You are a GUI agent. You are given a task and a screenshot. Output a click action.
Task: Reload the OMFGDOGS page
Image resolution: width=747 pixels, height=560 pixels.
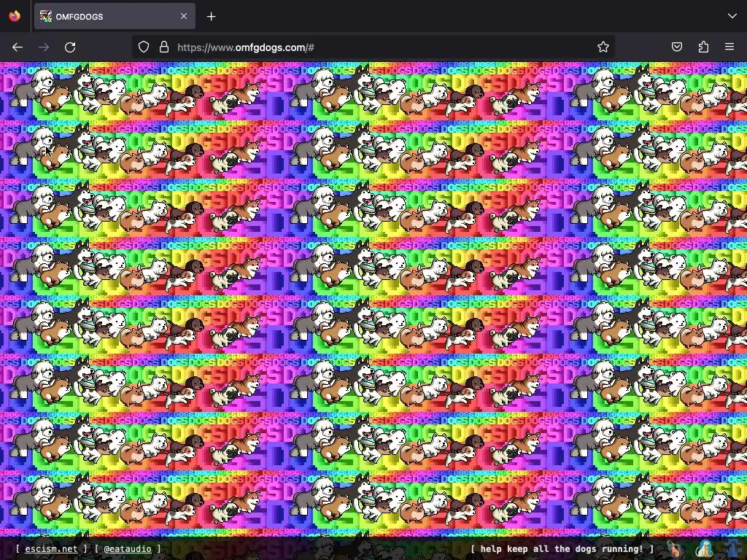coord(70,47)
